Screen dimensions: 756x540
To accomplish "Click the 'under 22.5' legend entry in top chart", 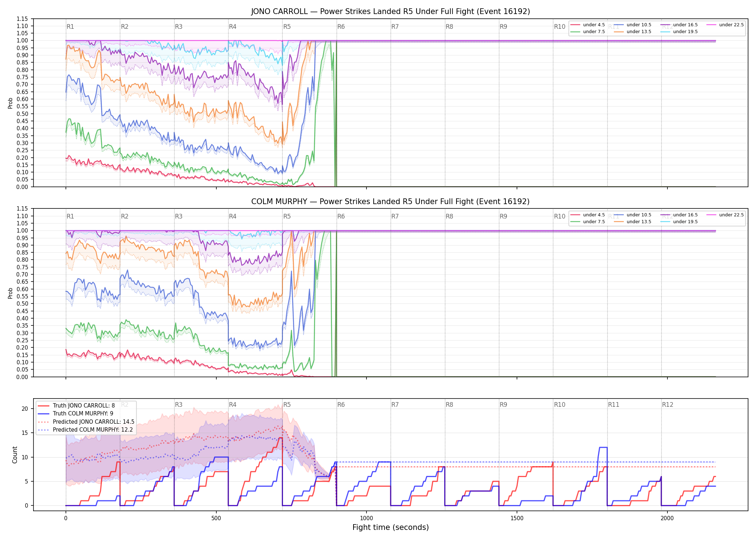I will tap(725, 25).
